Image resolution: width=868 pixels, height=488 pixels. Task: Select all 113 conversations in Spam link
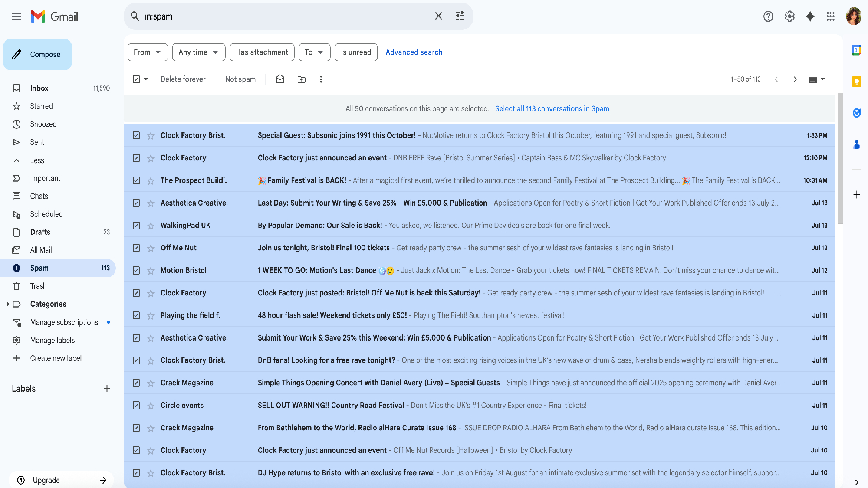[x=552, y=109]
